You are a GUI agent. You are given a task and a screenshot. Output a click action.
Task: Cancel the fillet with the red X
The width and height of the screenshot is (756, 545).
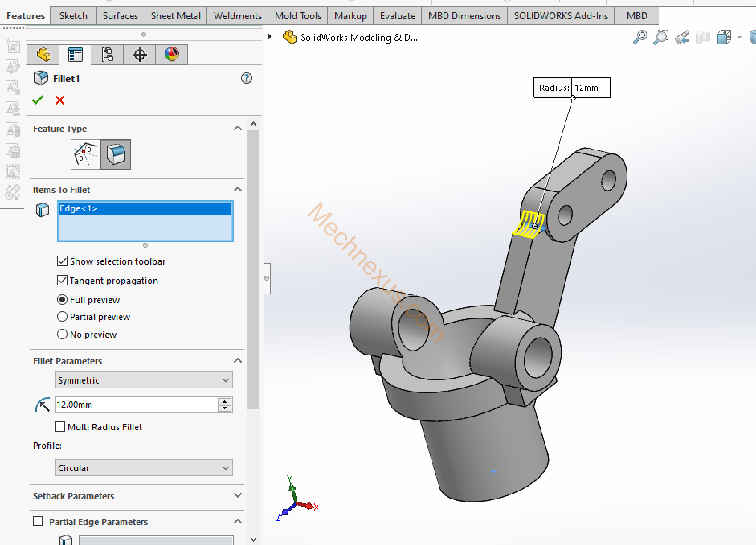pos(60,100)
